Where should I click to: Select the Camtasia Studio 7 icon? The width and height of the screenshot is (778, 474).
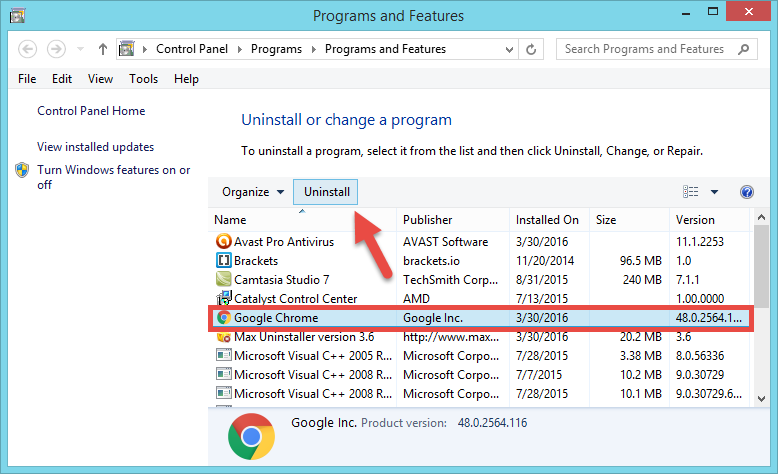224,279
